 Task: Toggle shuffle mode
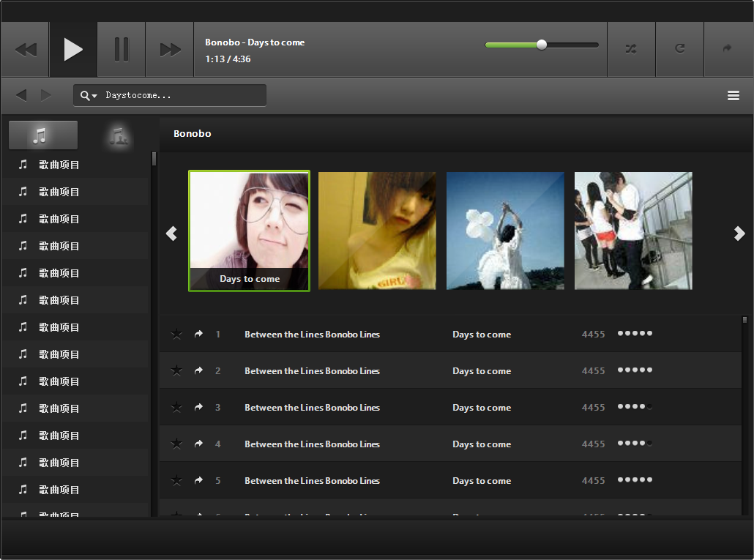631,48
